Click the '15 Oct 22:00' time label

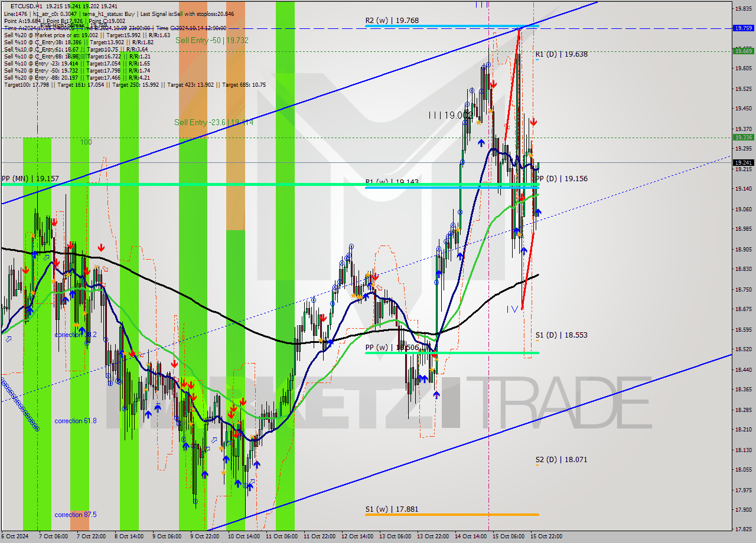click(x=546, y=537)
